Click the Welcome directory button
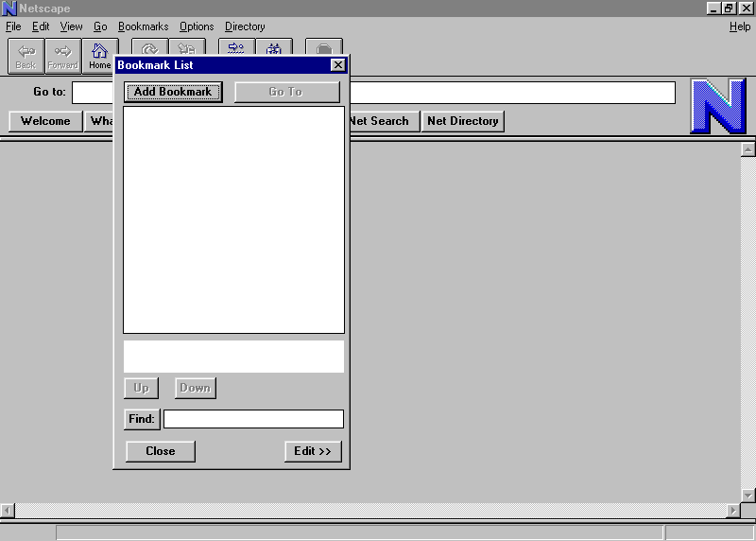This screenshot has width=756, height=541. [45, 121]
